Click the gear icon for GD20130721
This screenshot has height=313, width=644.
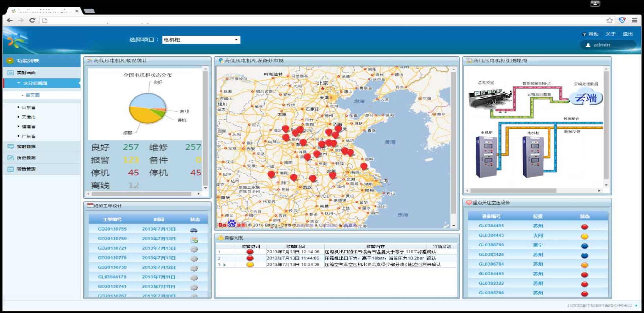tap(194, 249)
